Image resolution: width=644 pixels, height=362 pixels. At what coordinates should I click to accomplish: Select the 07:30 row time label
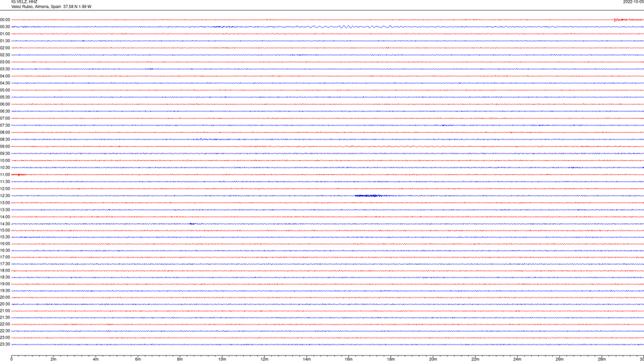(x=5, y=125)
